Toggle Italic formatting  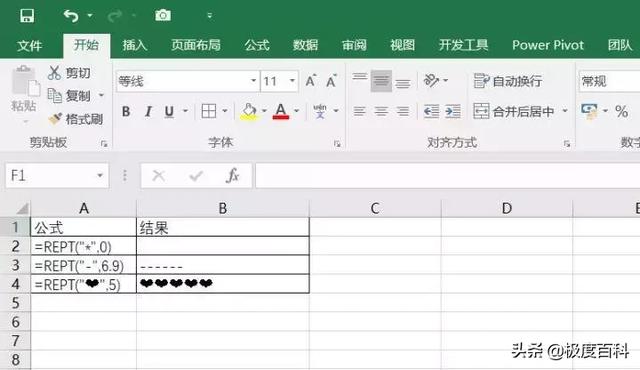click(148, 111)
